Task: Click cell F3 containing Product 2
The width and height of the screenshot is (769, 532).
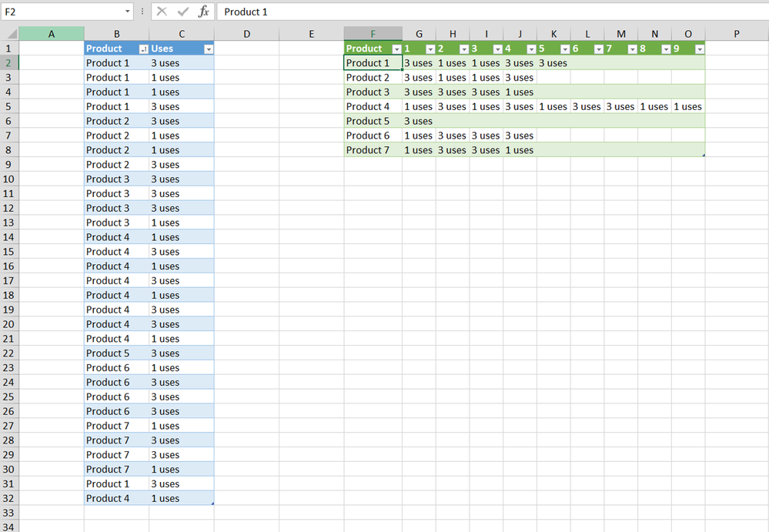Action: click(373, 78)
